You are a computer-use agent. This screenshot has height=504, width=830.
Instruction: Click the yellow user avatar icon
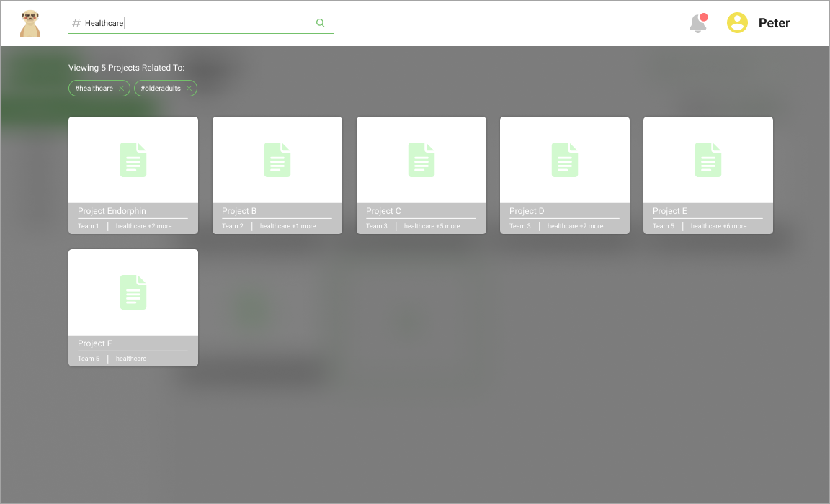coord(737,23)
